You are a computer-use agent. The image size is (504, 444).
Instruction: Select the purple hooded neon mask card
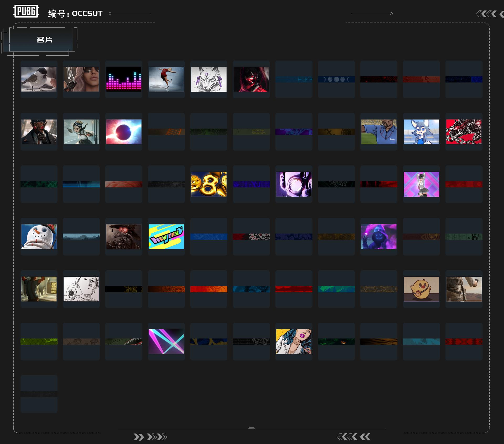point(379,237)
